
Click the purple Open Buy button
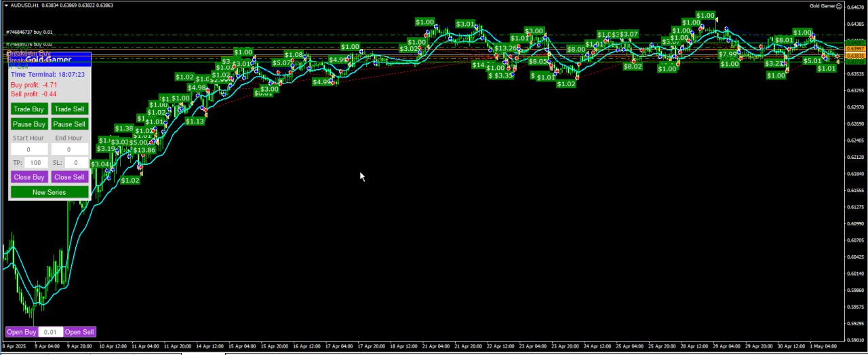22,332
